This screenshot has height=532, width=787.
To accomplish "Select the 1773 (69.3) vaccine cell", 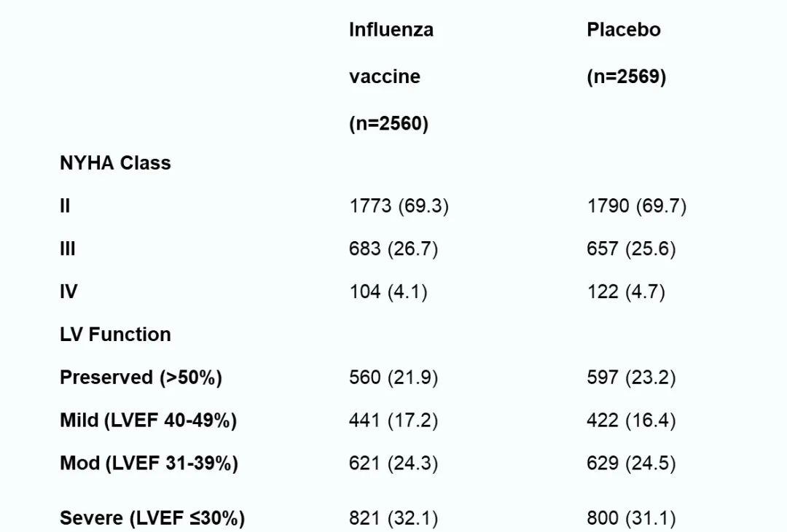I will (x=399, y=206).
